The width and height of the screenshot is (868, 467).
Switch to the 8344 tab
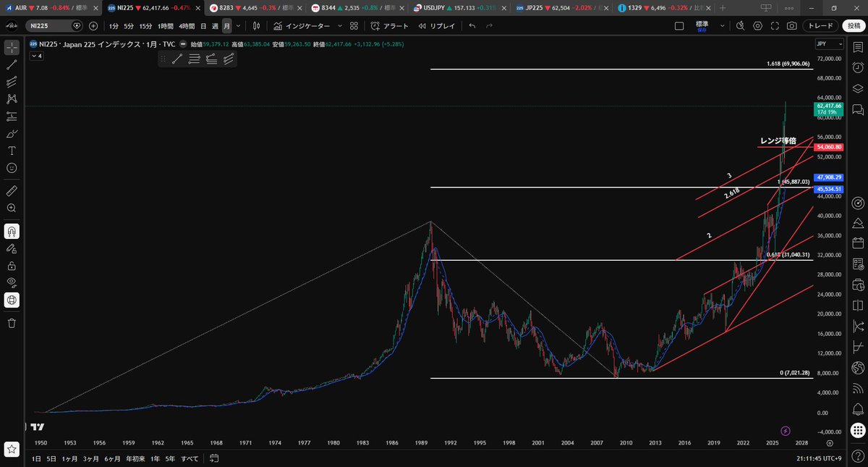[358, 7]
